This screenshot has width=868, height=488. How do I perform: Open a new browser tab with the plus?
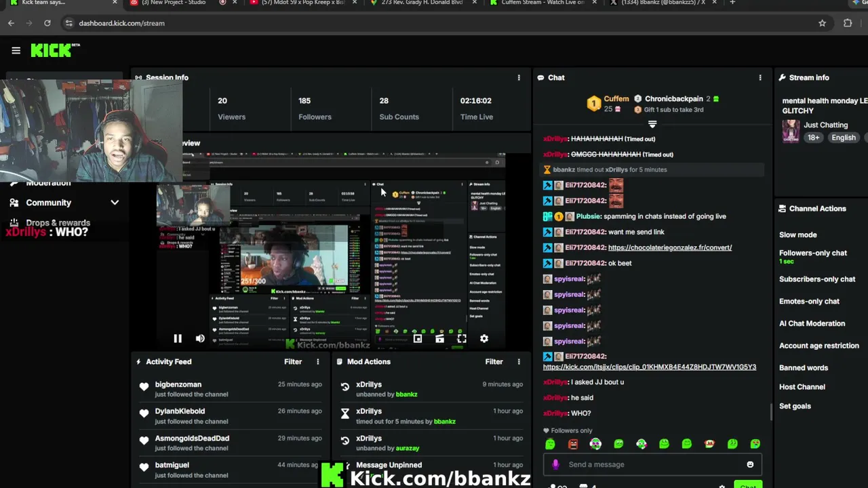732,3
